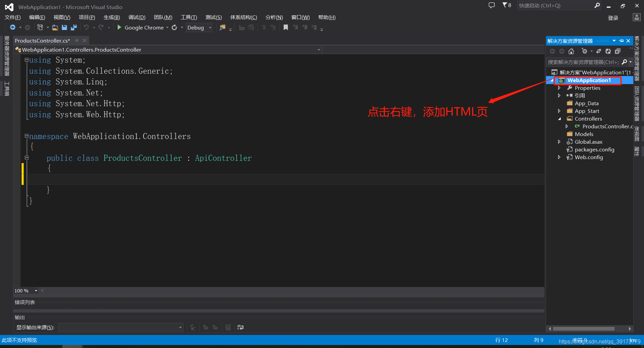The image size is (644, 348).
Task: Open the 服务器资源管理器 side tab
Action: [x=7, y=56]
